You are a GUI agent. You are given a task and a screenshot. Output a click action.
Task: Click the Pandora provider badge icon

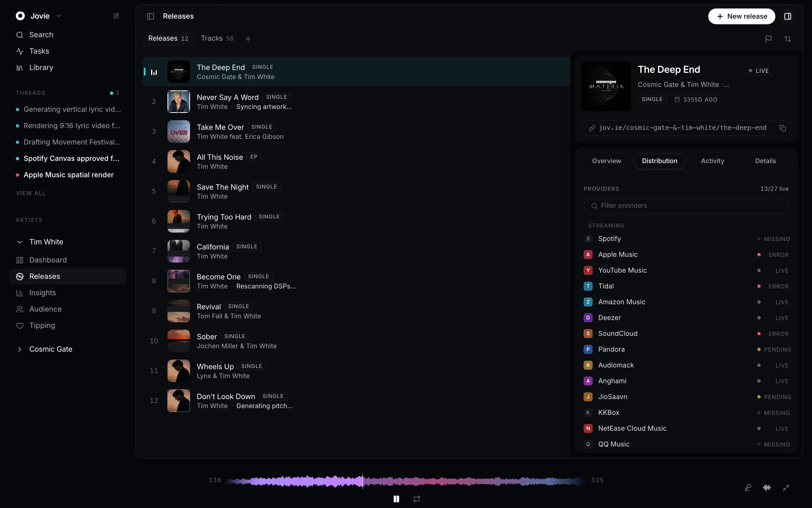[588, 349]
